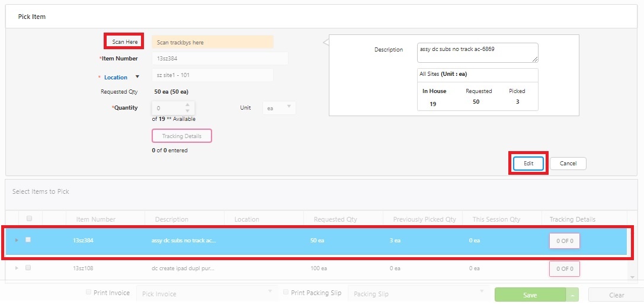Open the Pick Invoice dropdown
This screenshot has height=304, width=644.
click(206, 294)
